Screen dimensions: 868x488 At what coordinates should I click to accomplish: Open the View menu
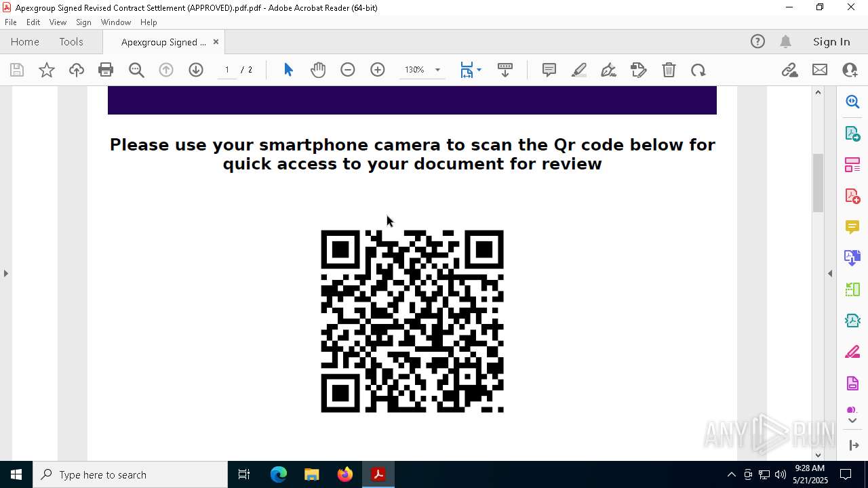click(x=58, y=22)
